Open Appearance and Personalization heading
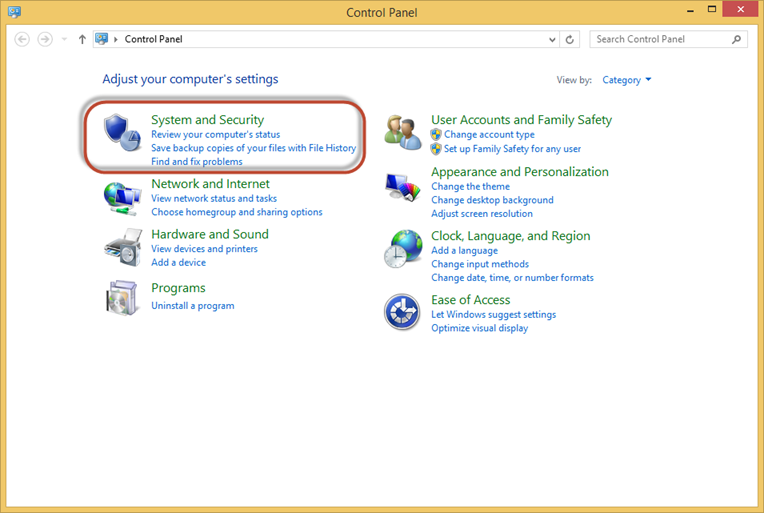764x513 pixels. pyautogui.click(x=519, y=171)
